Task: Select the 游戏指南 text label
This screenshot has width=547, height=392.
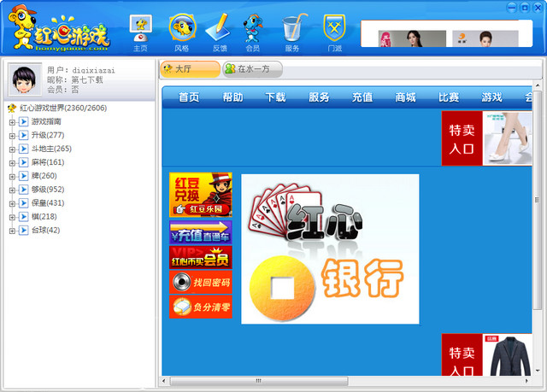Action: pos(46,121)
